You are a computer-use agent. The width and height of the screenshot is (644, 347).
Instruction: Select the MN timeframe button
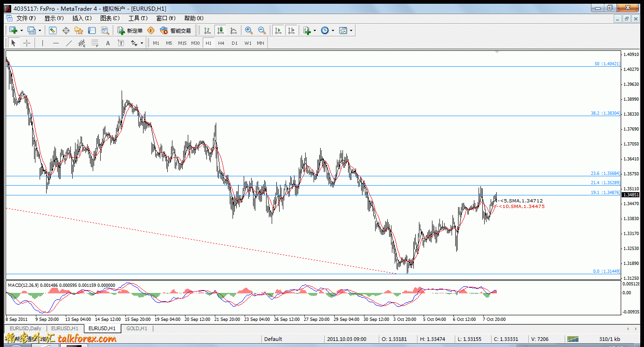[x=260, y=43]
